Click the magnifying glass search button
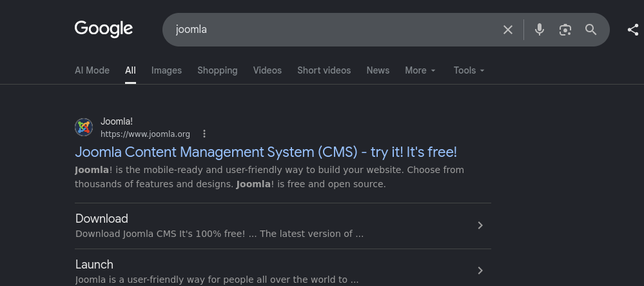The height and width of the screenshot is (286, 644). click(590, 30)
